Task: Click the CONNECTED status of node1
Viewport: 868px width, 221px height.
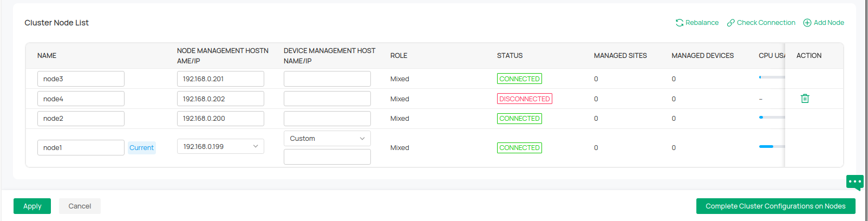Action: pyautogui.click(x=519, y=148)
